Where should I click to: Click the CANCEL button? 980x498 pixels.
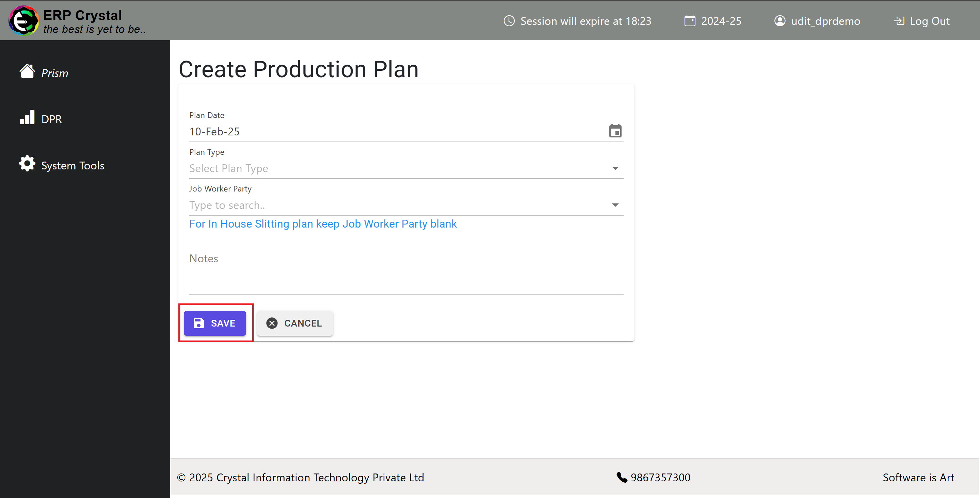pos(294,323)
